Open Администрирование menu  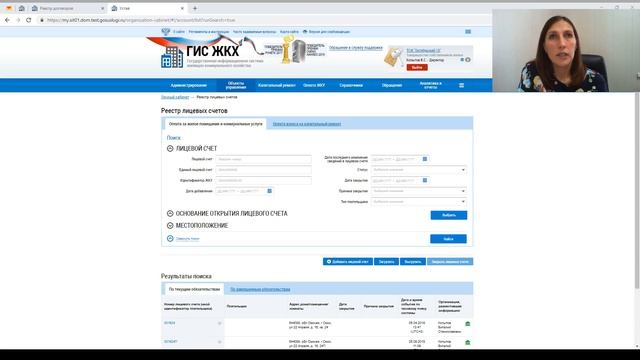(189, 85)
